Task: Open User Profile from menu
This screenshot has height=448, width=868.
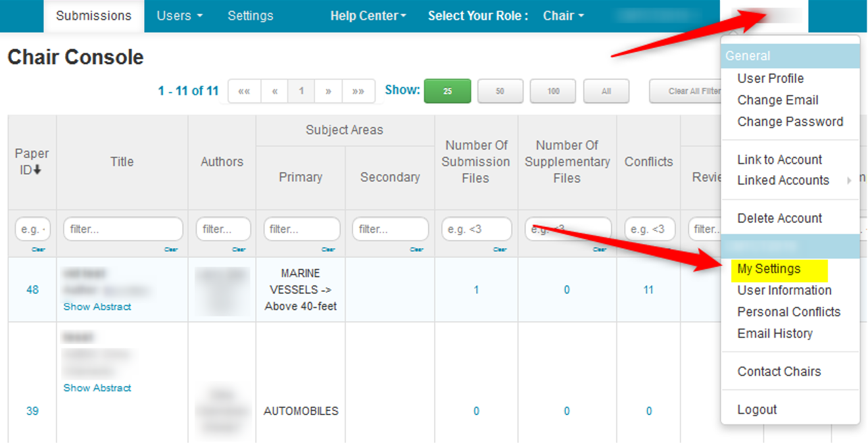Action: [x=771, y=78]
